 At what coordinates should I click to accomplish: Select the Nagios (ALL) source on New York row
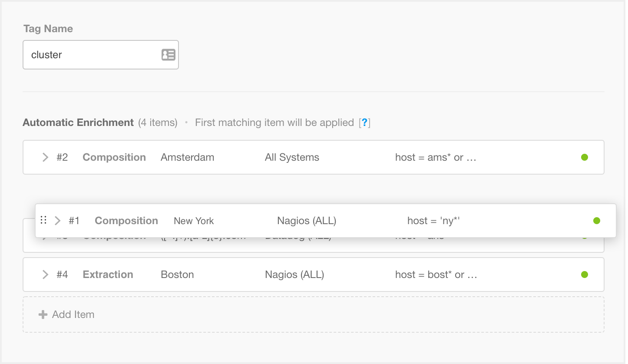tap(307, 220)
